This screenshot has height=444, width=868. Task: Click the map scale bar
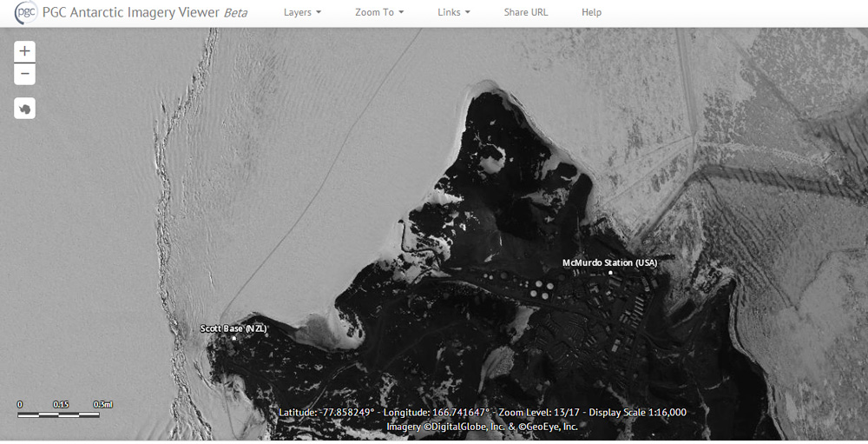click(x=59, y=414)
